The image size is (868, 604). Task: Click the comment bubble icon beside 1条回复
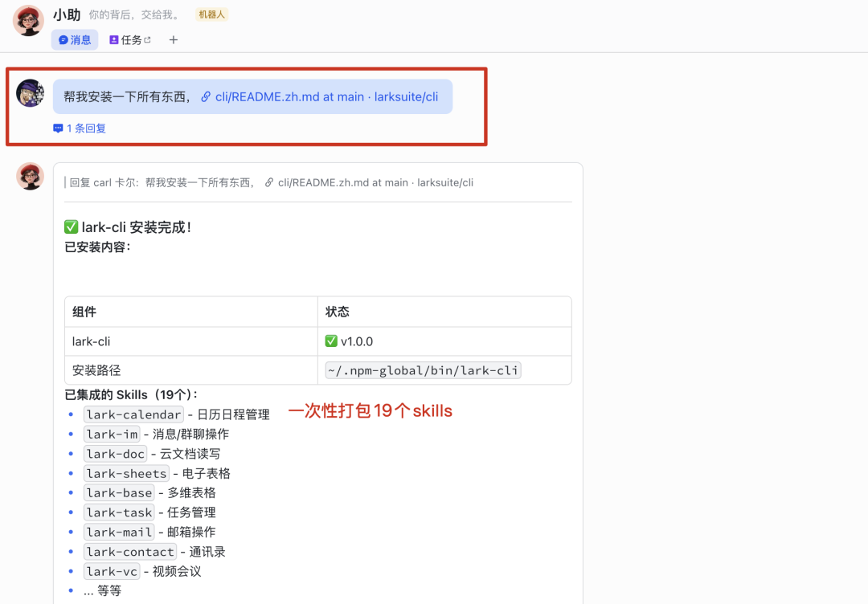[58, 128]
